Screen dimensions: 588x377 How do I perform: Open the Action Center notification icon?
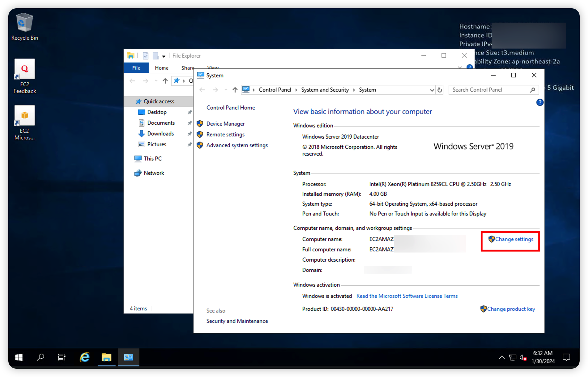point(566,357)
